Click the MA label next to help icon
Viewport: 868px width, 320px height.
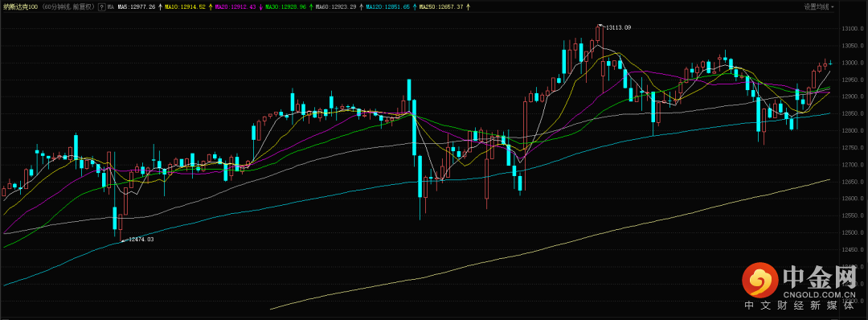coord(111,7)
